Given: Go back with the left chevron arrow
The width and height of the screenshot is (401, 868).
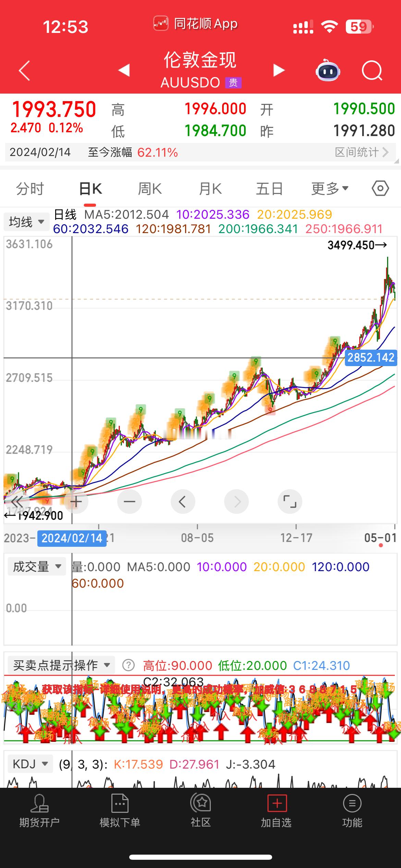Looking at the screenshot, I should [x=25, y=71].
